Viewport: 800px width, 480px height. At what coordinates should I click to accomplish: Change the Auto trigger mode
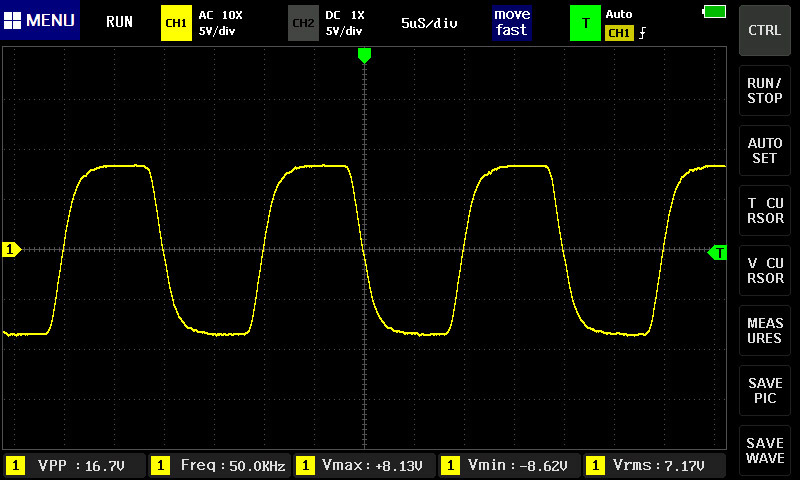point(618,14)
